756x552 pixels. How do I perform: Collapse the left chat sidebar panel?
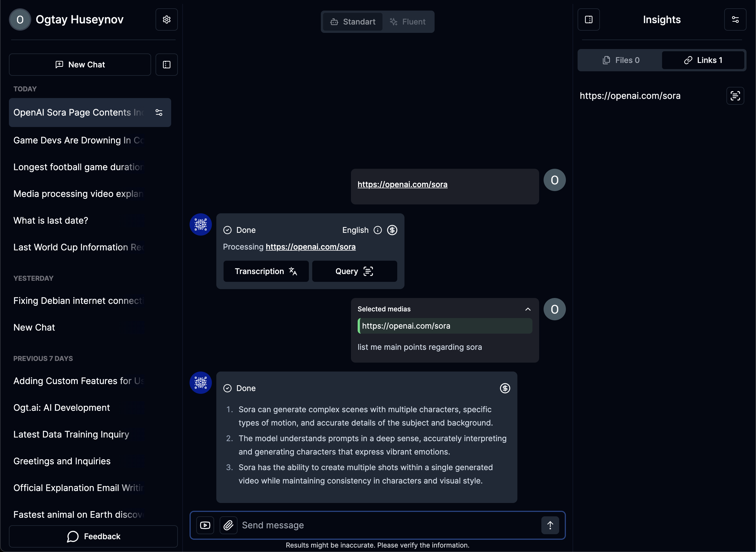[x=166, y=65]
